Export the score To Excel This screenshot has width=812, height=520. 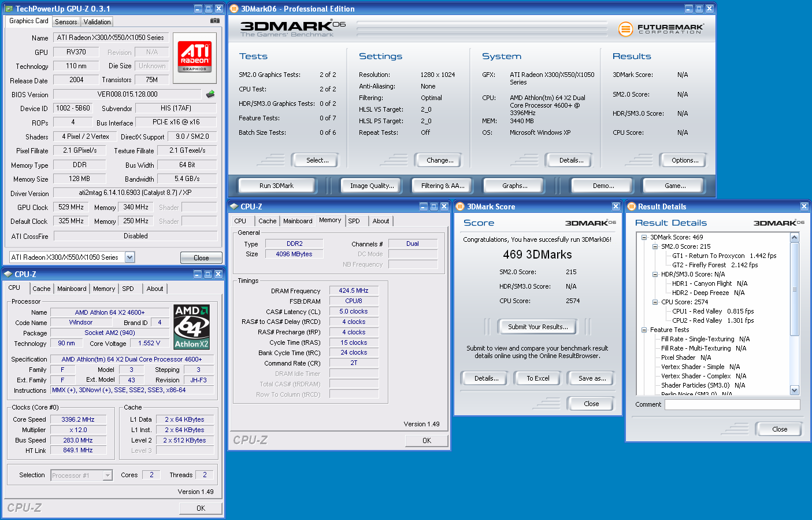point(538,378)
